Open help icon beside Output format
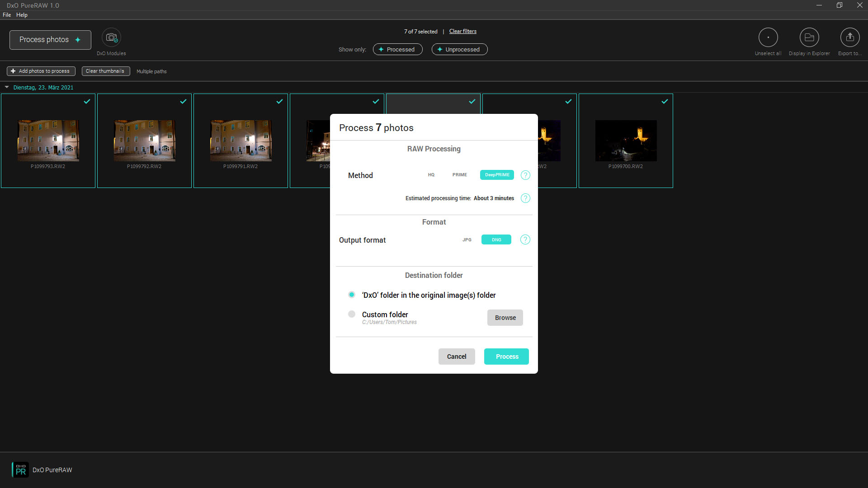This screenshot has height=488, width=868. click(525, 240)
